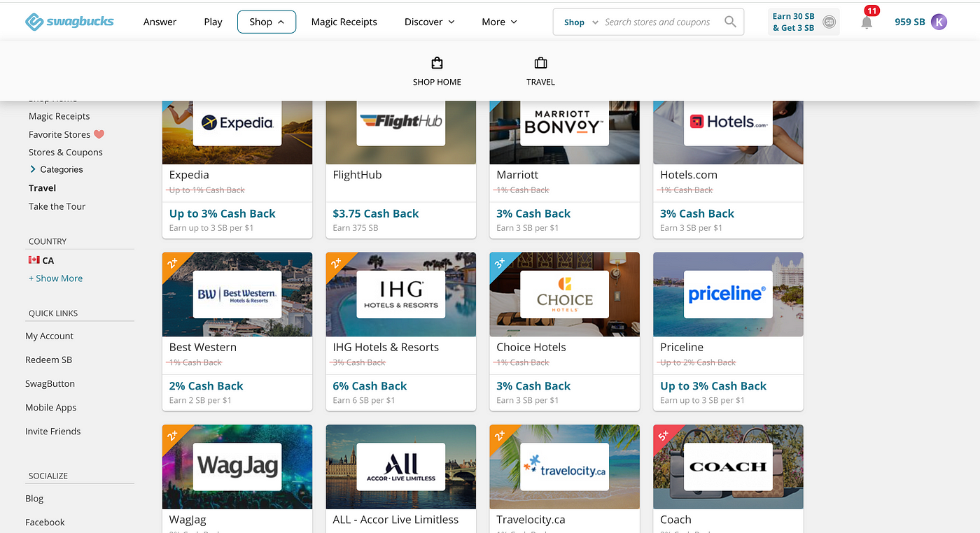Viewport: 980px width, 533px height.
Task: Select Travel in the sidebar
Action: (x=42, y=187)
